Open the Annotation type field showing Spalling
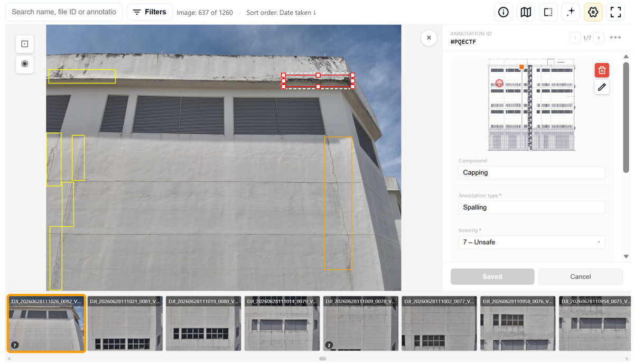The width and height of the screenshot is (634, 364). (532, 208)
